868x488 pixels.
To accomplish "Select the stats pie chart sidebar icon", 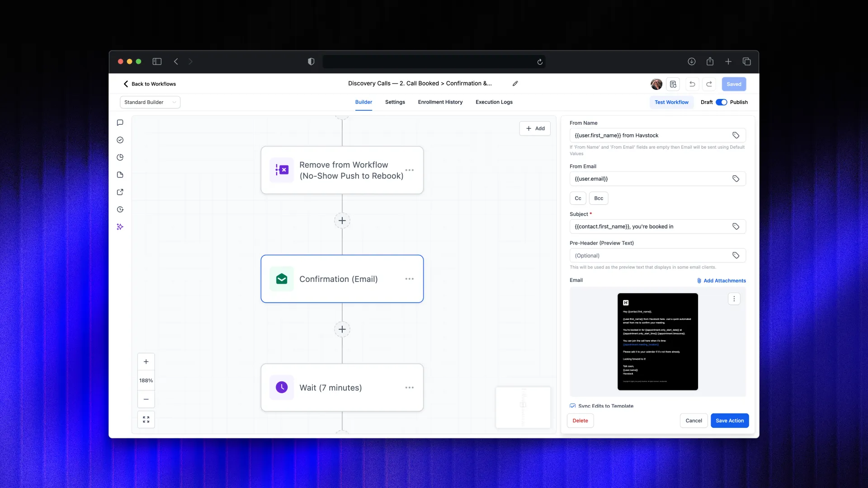I will point(120,157).
